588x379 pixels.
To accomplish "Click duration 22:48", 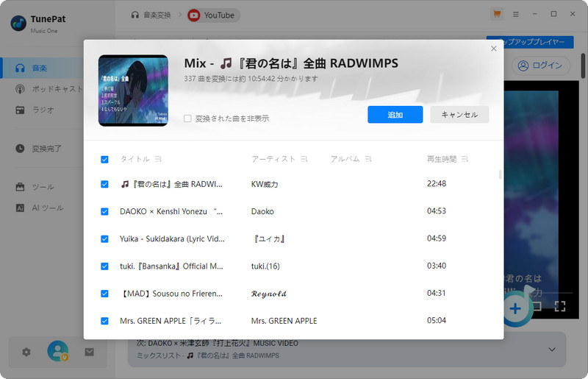I will click(x=437, y=184).
